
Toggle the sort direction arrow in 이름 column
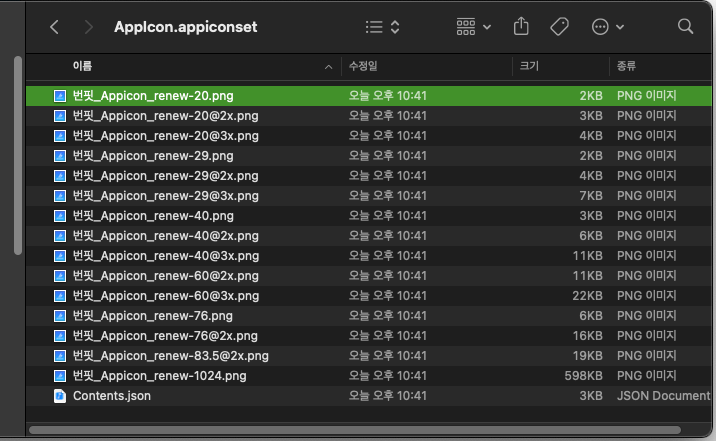click(328, 67)
